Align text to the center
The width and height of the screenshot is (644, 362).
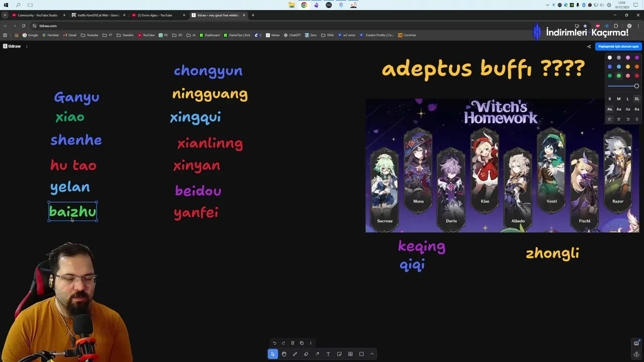(x=619, y=119)
